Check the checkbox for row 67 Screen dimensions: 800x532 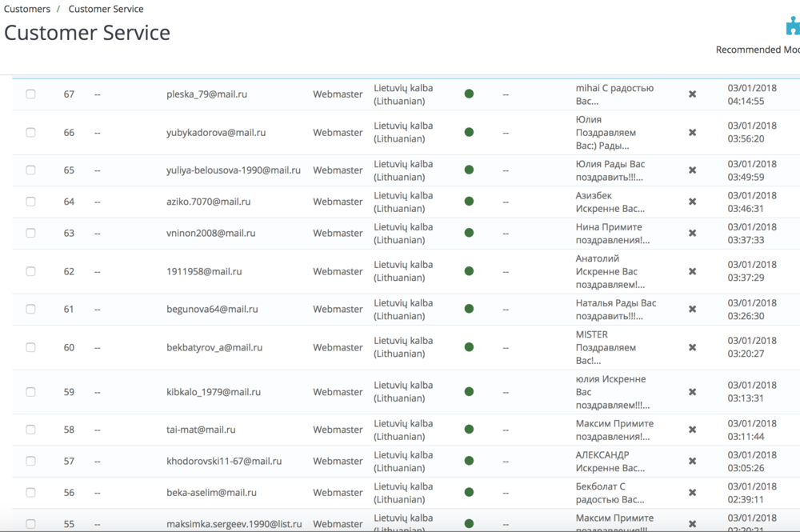click(30, 94)
